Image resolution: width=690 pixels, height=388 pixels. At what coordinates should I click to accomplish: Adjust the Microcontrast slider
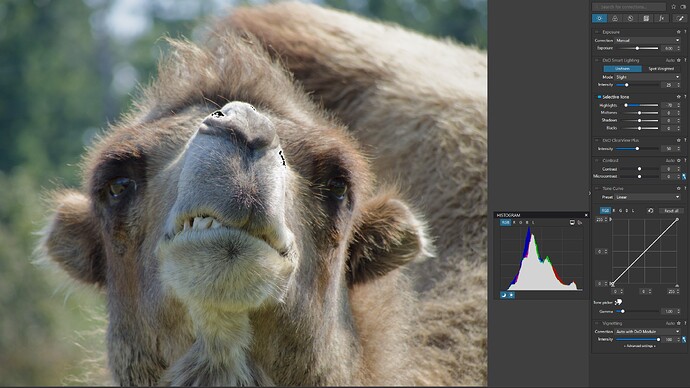pos(639,176)
